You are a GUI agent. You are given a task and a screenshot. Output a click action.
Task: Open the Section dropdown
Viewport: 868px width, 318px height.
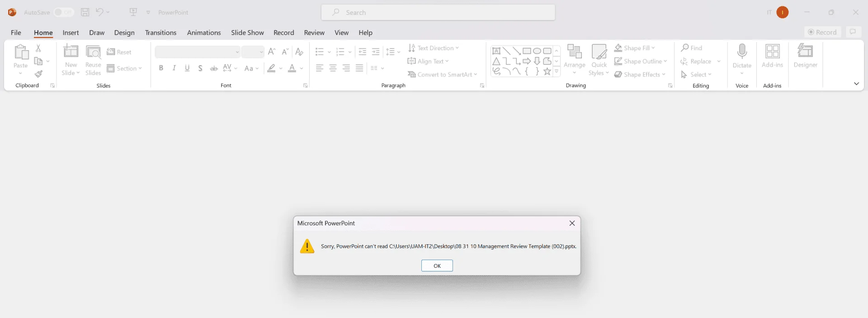pyautogui.click(x=124, y=68)
